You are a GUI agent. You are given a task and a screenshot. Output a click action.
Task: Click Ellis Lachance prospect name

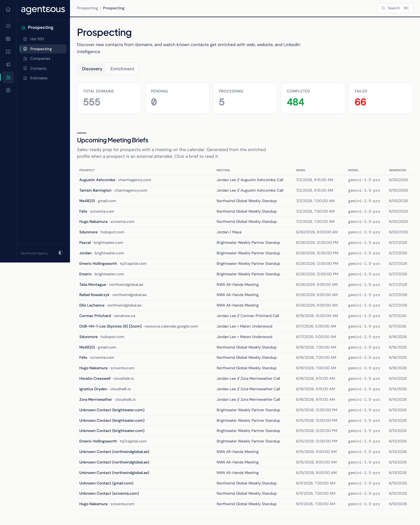pos(92,305)
